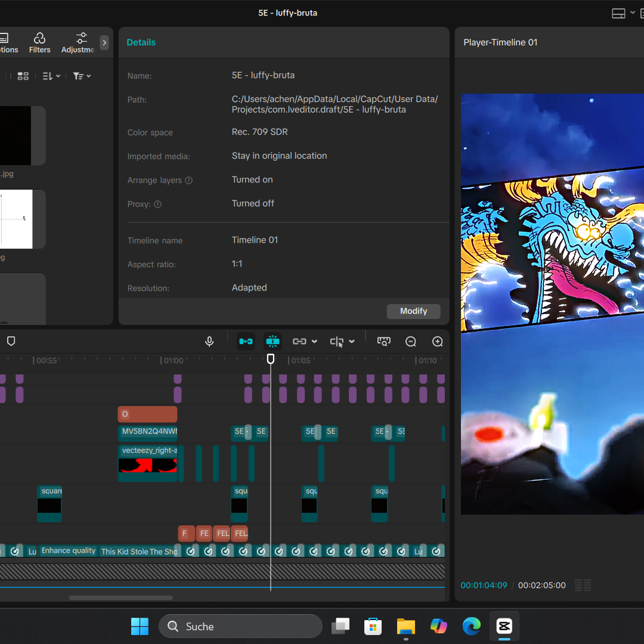Screen dimensions: 644x644
Task: Open Microsoft Edge from the taskbar
Action: coord(472,626)
